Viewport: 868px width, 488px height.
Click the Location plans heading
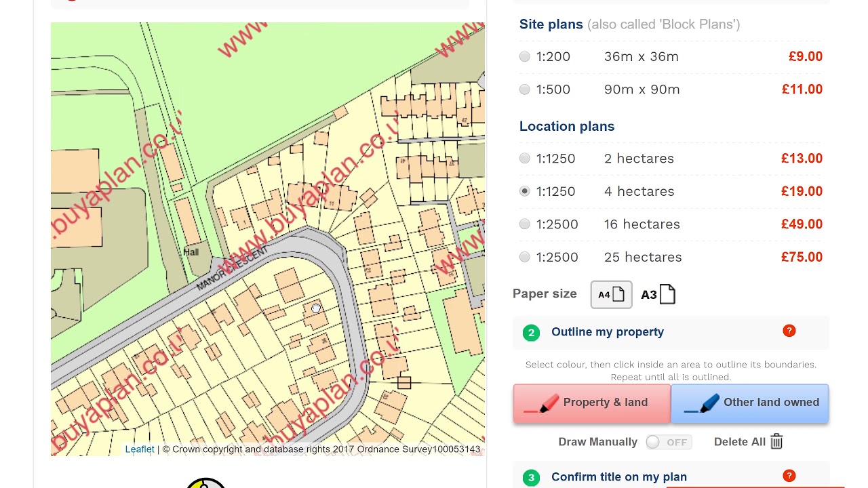coord(567,127)
